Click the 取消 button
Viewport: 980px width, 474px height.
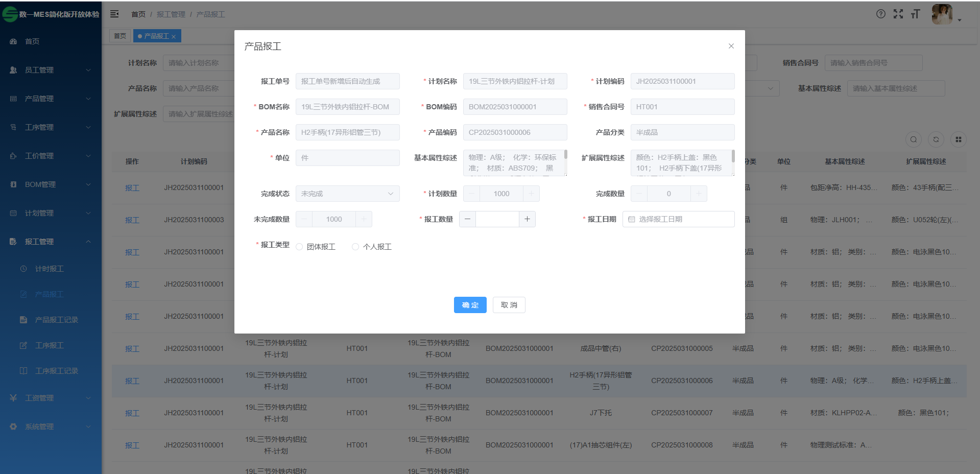pyautogui.click(x=509, y=305)
